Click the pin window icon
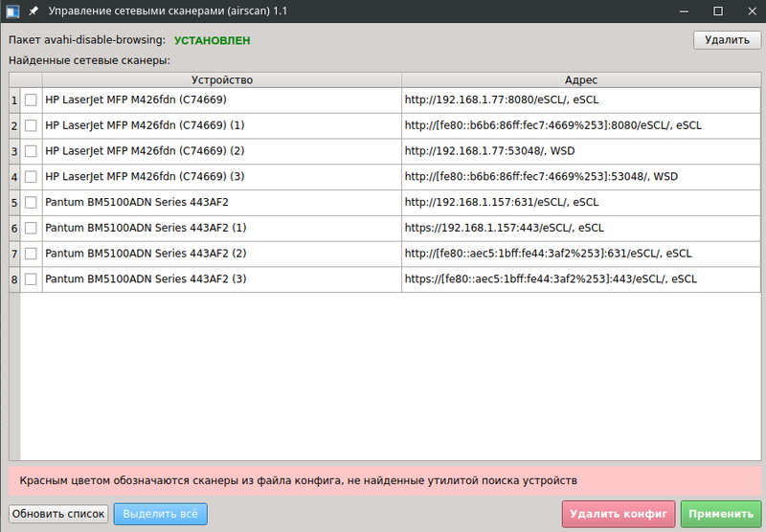 pyautogui.click(x=34, y=11)
